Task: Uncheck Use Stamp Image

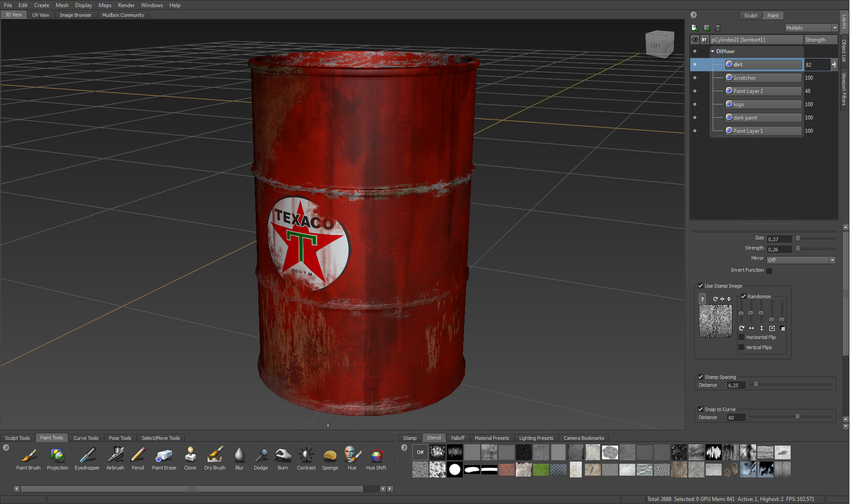Action: pos(700,286)
